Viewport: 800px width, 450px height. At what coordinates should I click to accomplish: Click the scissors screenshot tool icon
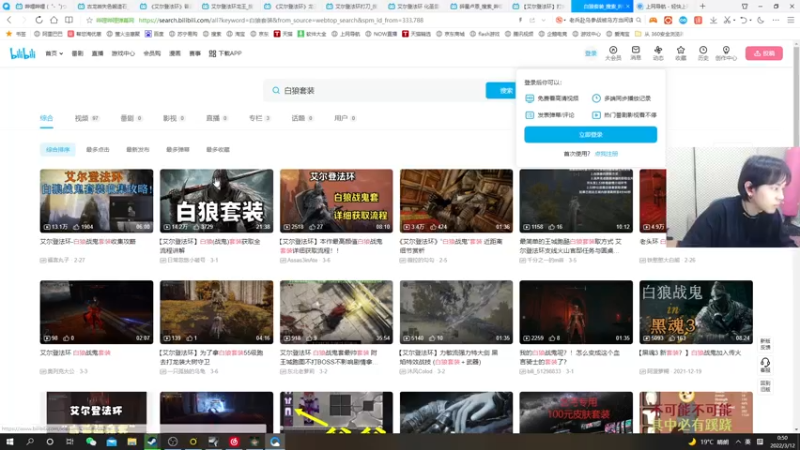(x=727, y=20)
